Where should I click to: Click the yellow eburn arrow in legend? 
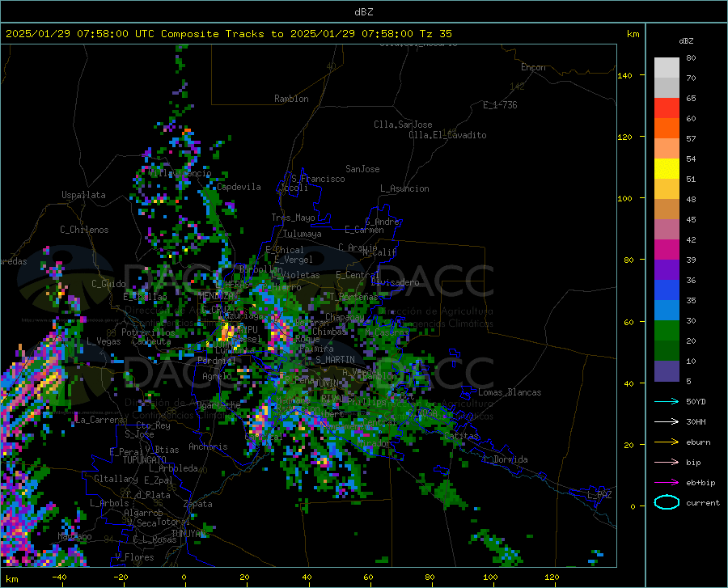[x=667, y=442]
